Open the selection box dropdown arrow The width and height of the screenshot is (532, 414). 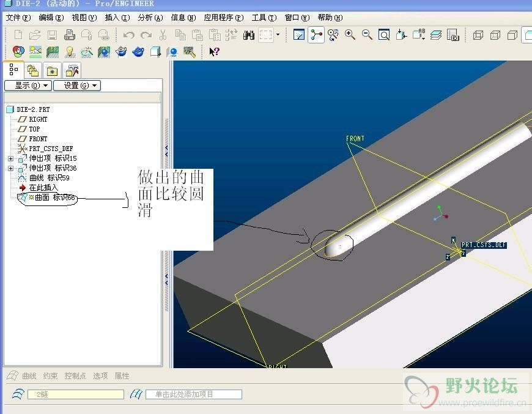[x=278, y=35]
